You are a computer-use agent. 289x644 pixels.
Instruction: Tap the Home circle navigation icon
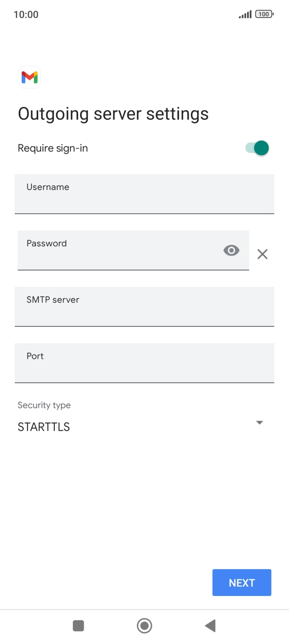(x=144, y=626)
